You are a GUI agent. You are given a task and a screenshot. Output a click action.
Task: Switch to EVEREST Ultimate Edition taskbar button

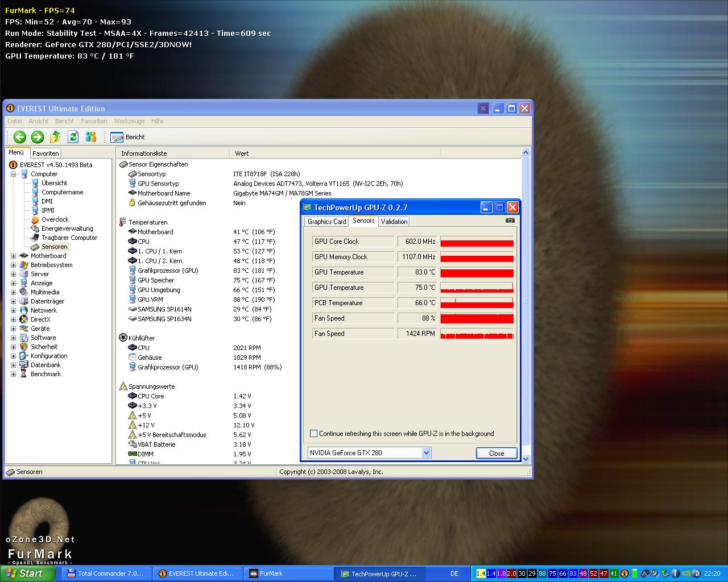tap(197, 573)
